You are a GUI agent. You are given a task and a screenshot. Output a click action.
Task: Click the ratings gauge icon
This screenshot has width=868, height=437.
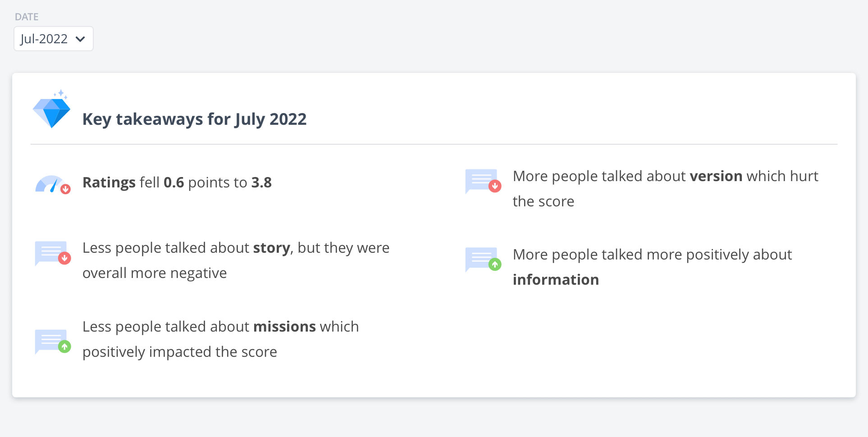[53, 184]
